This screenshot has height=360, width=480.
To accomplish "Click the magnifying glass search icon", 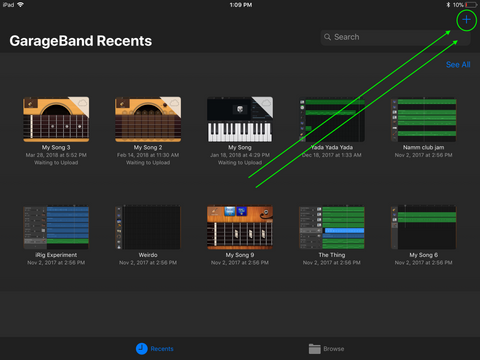I will pos(328,37).
